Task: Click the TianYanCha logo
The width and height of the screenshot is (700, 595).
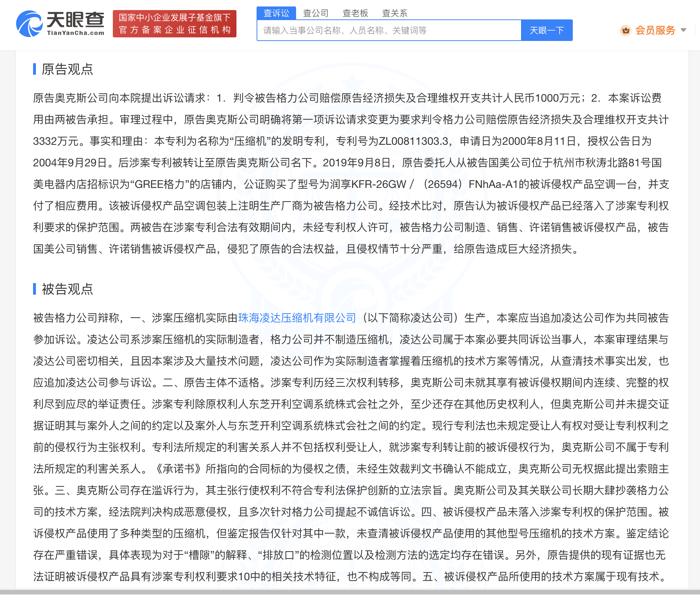Action: pos(60,23)
